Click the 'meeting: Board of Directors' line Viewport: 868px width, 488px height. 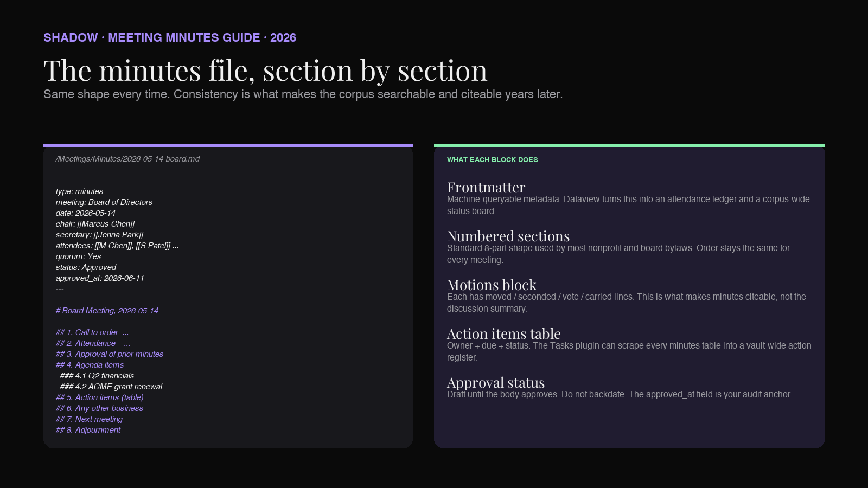pyautogui.click(x=104, y=202)
